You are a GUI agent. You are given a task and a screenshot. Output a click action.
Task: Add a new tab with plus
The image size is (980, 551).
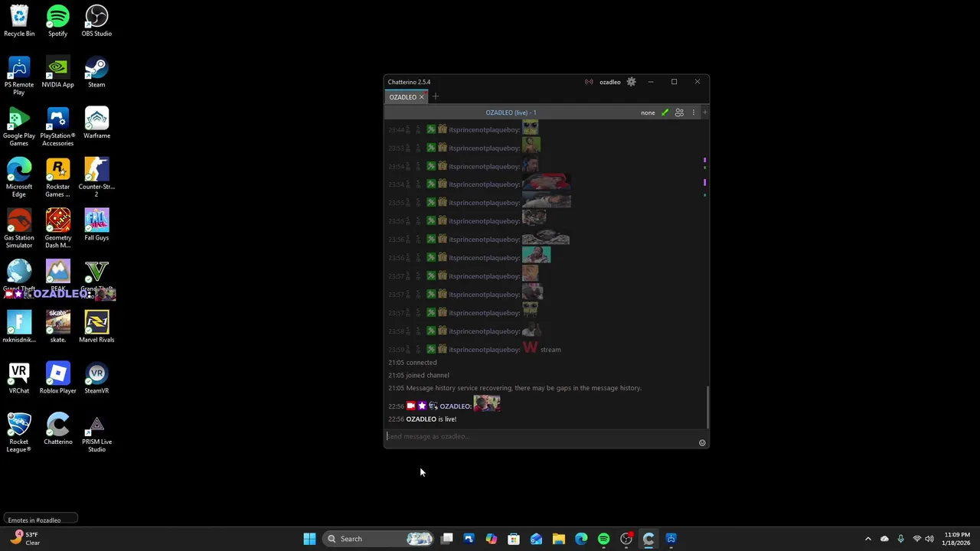click(436, 96)
